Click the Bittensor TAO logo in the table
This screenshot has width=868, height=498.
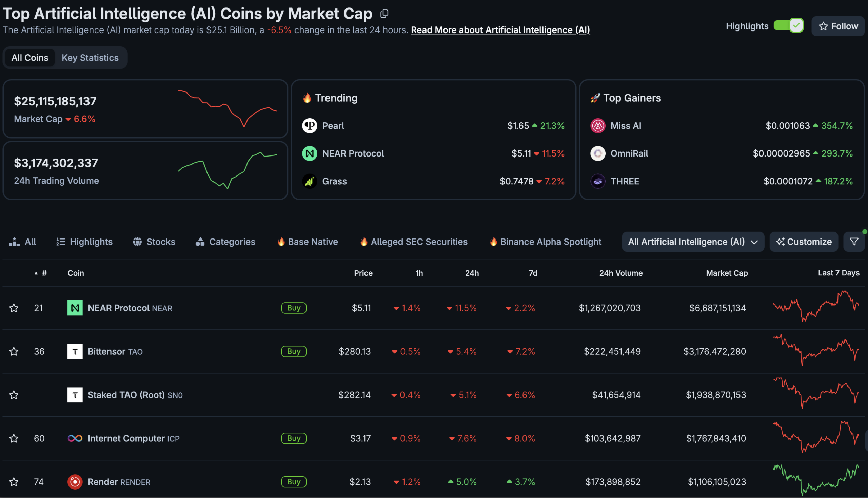(75, 351)
